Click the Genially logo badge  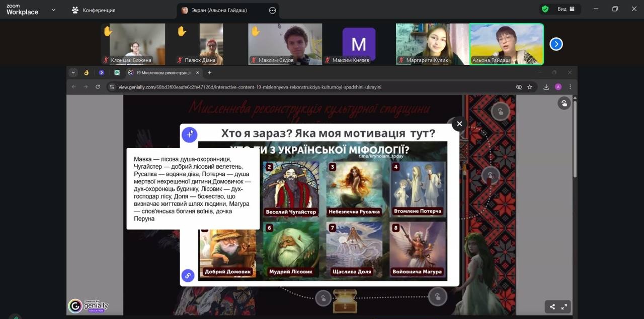89,306
